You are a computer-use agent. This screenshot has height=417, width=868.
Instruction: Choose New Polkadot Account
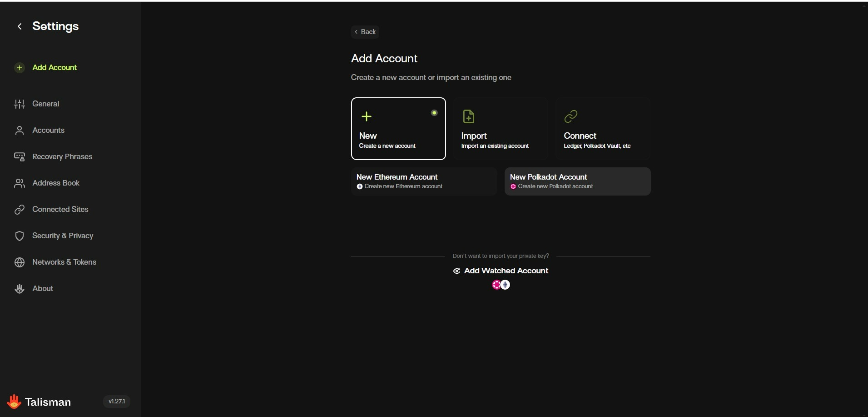(x=578, y=181)
